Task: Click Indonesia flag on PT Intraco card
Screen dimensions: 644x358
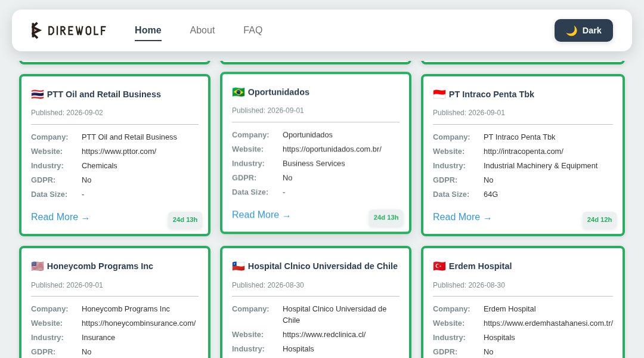Action: coord(439,94)
